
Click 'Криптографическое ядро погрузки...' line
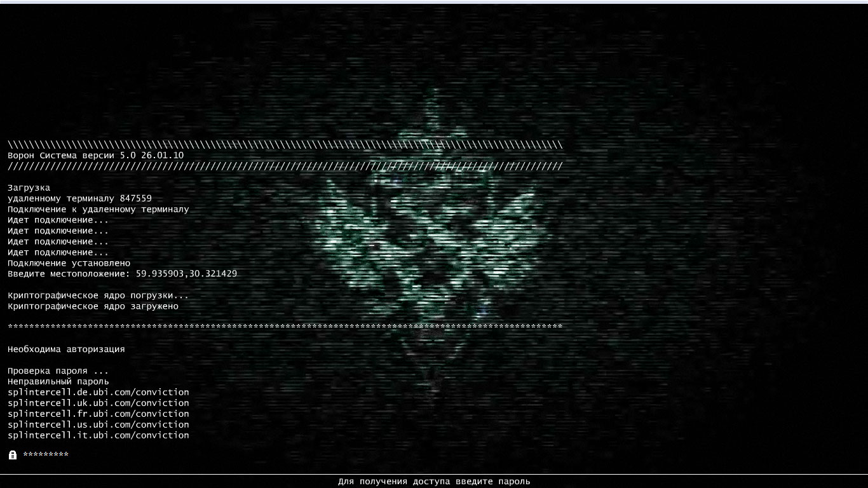[x=98, y=295]
